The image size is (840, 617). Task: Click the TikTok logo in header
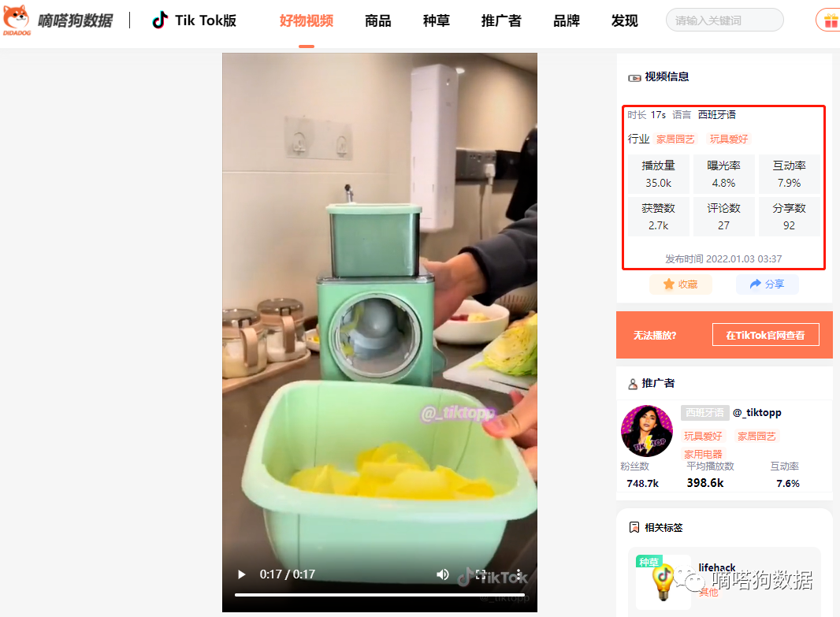click(x=160, y=20)
